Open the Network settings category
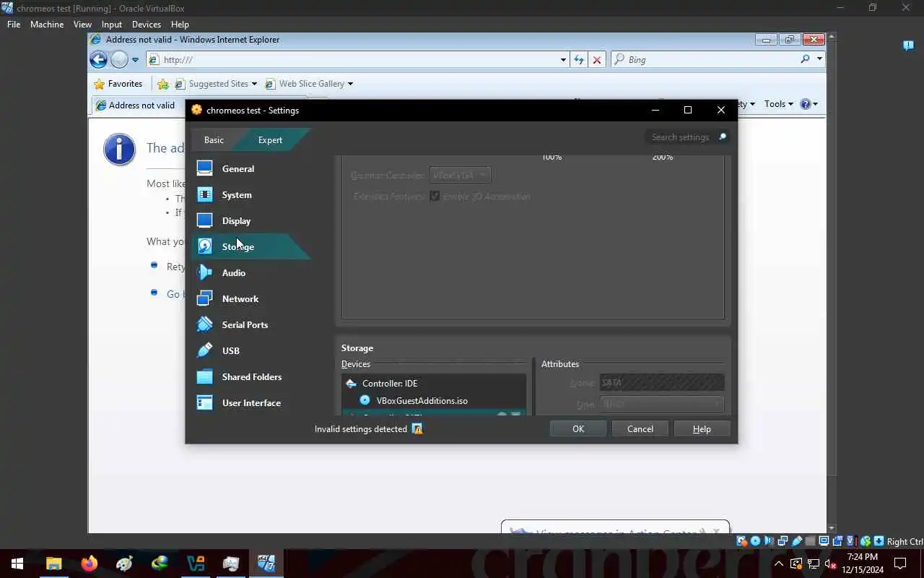 pos(240,298)
